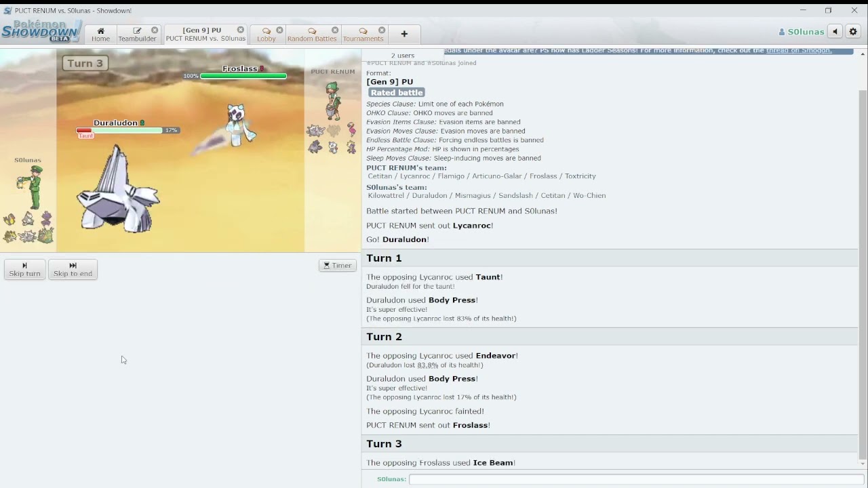
Task: Click Skip to end button
Action: pyautogui.click(x=73, y=270)
